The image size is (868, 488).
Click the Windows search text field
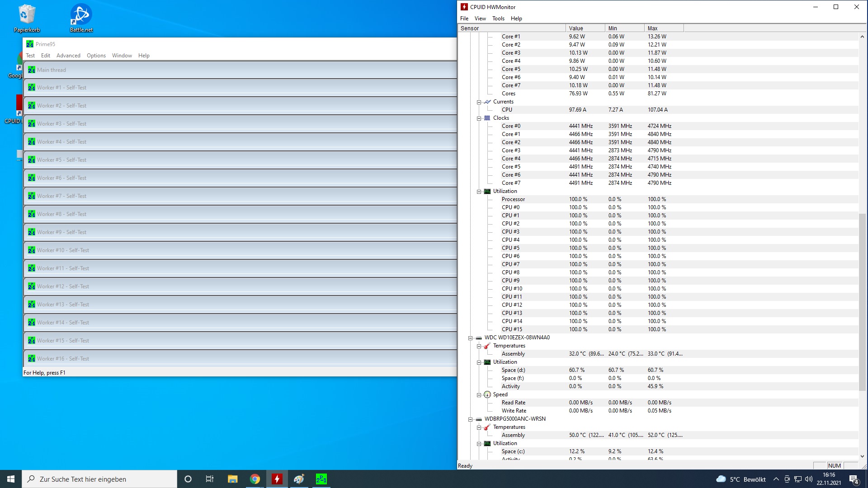click(x=99, y=479)
